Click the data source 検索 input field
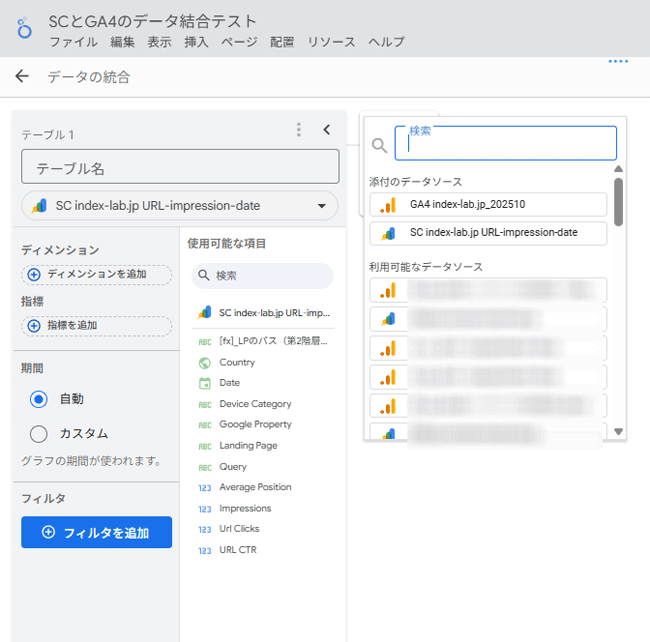This screenshot has width=650, height=642. coord(506,143)
